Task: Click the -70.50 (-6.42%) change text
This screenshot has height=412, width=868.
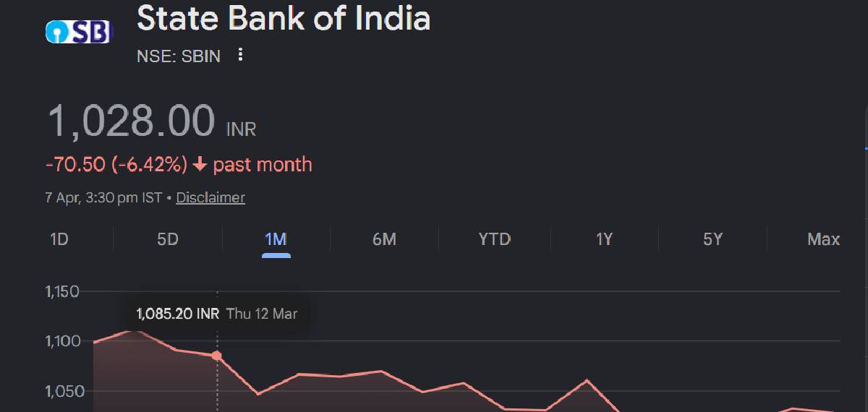Action: point(116,165)
